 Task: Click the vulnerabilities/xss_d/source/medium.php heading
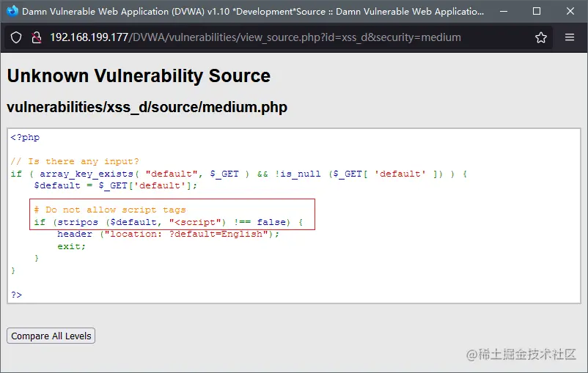147,107
